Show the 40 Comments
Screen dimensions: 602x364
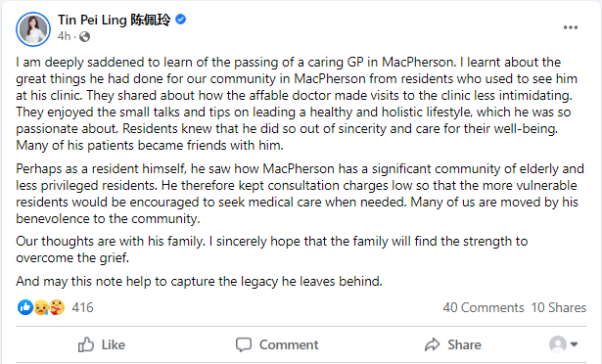(x=484, y=307)
